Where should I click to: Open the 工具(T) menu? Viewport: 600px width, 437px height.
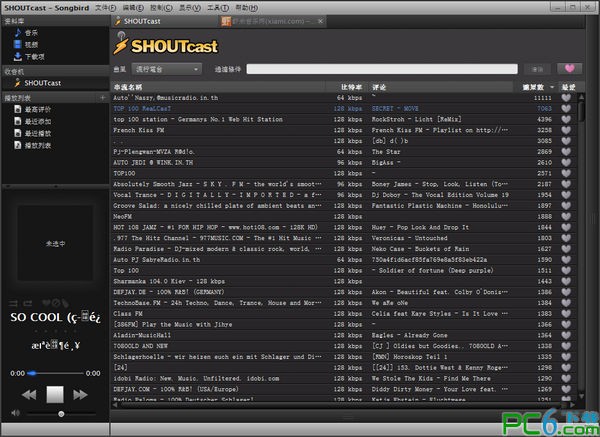(x=218, y=8)
